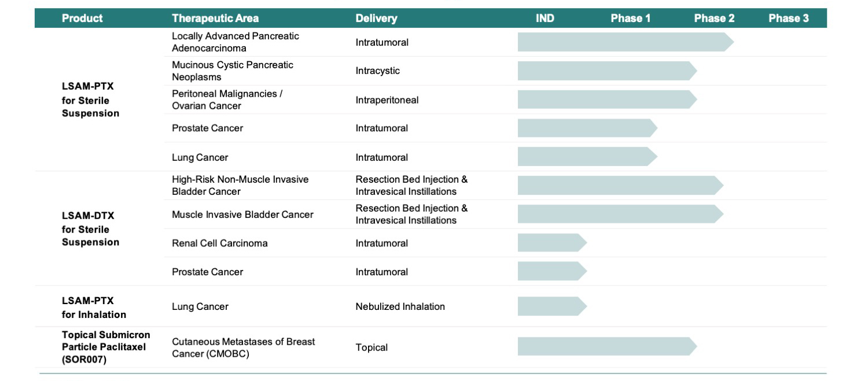This screenshot has width=868, height=381.
Task: Click the Product column header
Action: tap(82, 19)
